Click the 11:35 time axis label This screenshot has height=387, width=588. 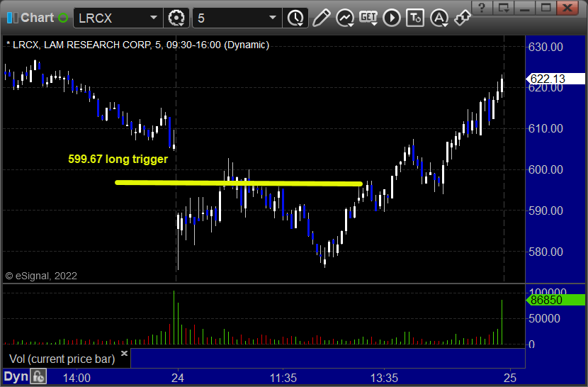point(283,378)
